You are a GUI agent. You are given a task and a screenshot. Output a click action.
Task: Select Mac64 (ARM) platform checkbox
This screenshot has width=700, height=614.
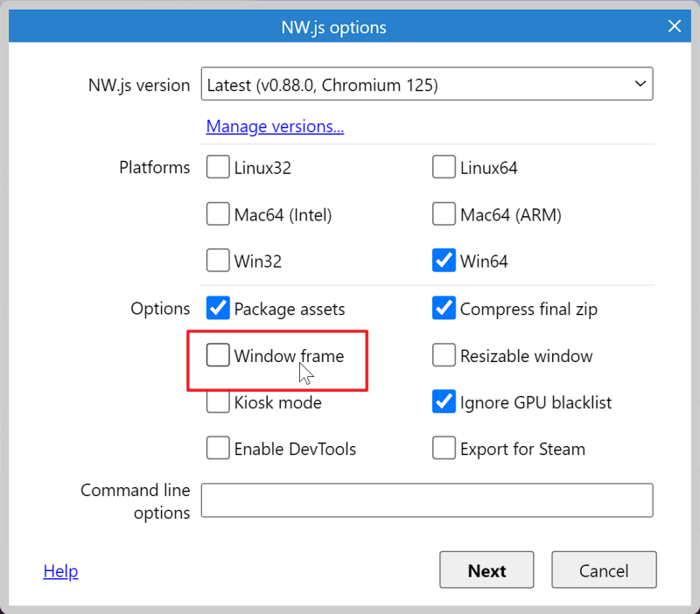[x=444, y=213]
